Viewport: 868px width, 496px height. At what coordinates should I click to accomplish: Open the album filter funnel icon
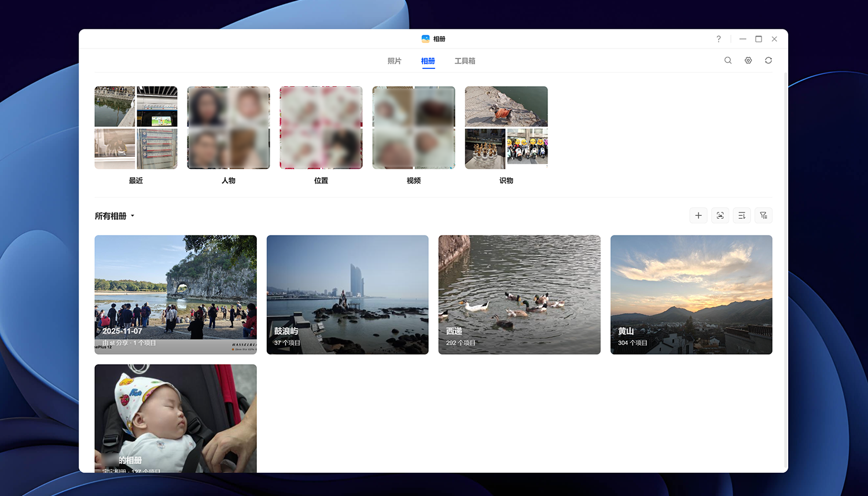pos(764,216)
